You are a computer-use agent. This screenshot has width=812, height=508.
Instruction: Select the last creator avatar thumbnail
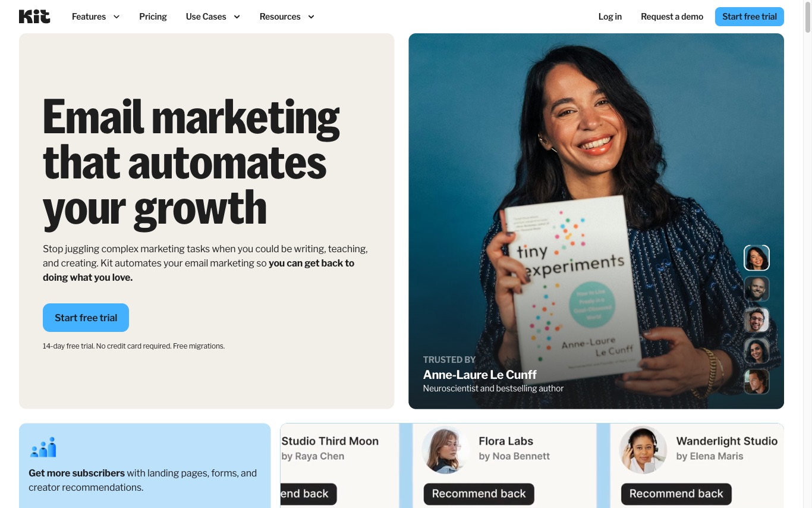[x=757, y=382]
